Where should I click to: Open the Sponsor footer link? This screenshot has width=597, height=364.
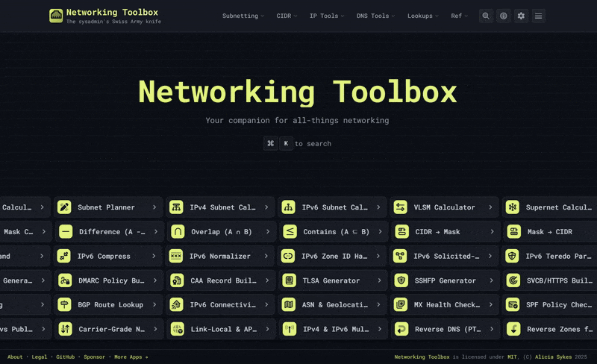94,357
